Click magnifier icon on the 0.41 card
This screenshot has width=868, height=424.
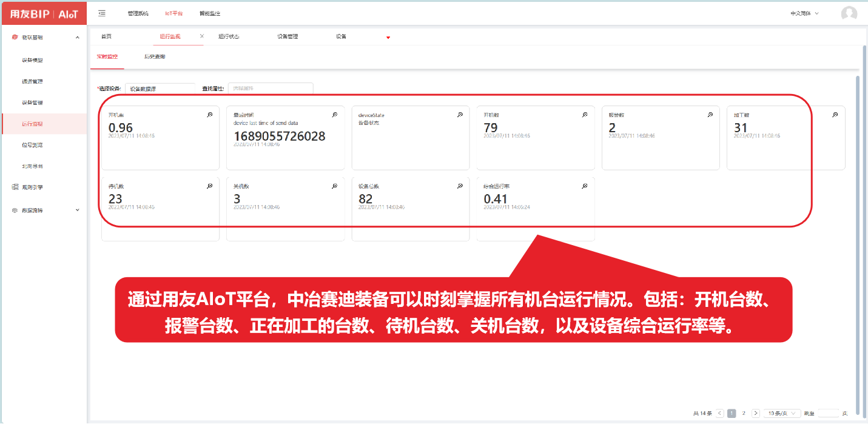point(585,186)
